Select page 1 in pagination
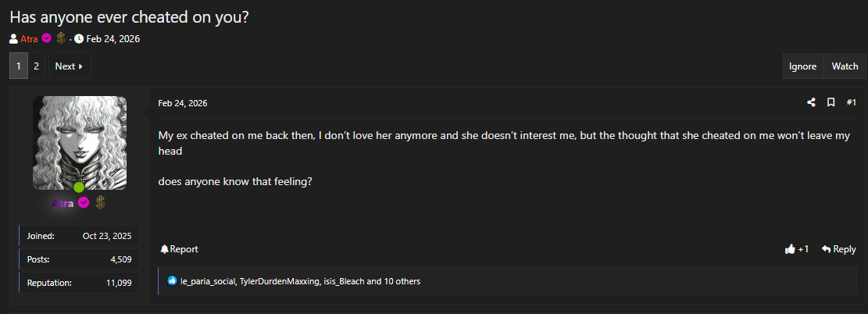 click(x=19, y=66)
